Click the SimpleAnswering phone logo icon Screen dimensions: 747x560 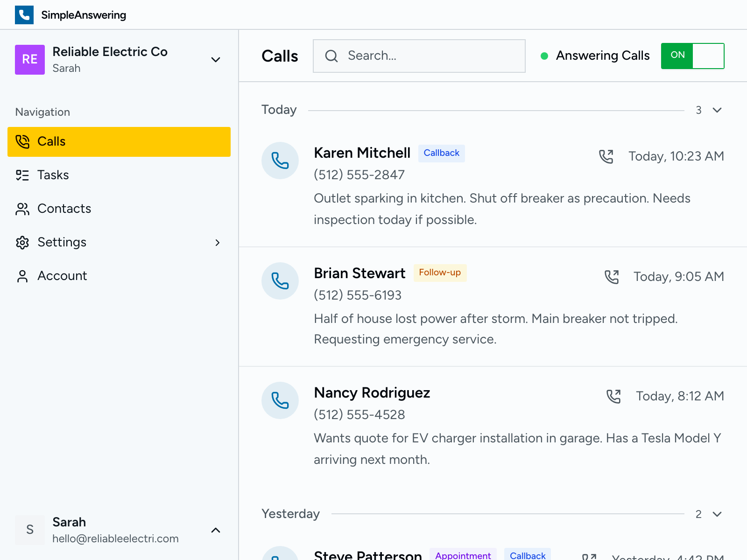[24, 14]
